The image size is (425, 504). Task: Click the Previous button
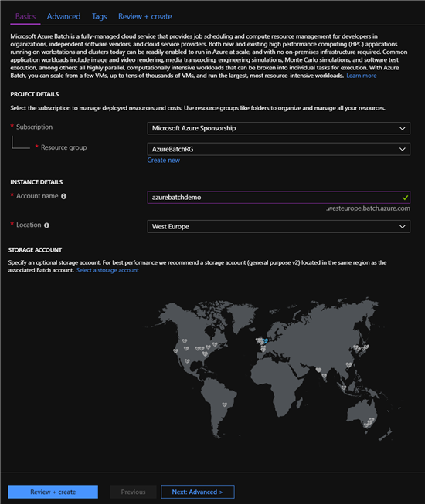133,492
